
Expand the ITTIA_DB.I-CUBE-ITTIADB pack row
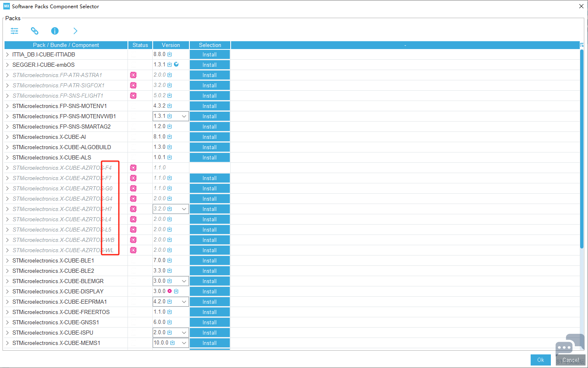click(7, 54)
